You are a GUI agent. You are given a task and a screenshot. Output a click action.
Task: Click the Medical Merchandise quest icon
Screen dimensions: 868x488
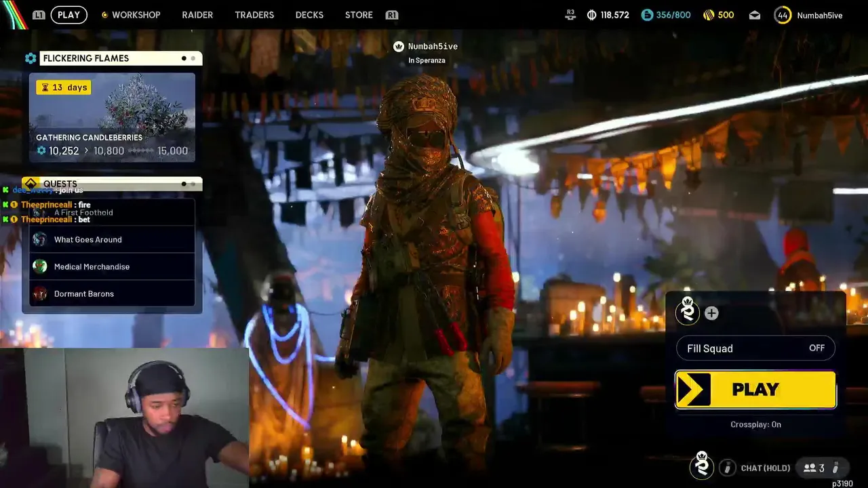click(40, 266)
